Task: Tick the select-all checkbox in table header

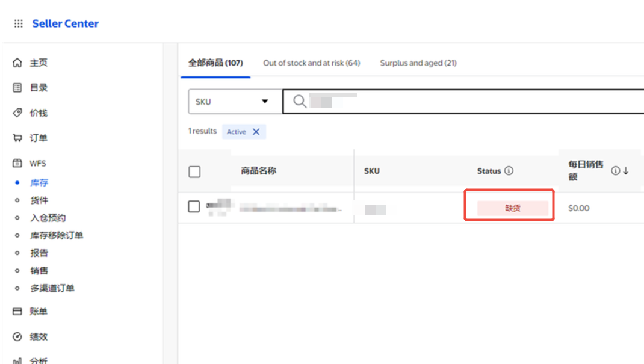Action: click(194, 172)
